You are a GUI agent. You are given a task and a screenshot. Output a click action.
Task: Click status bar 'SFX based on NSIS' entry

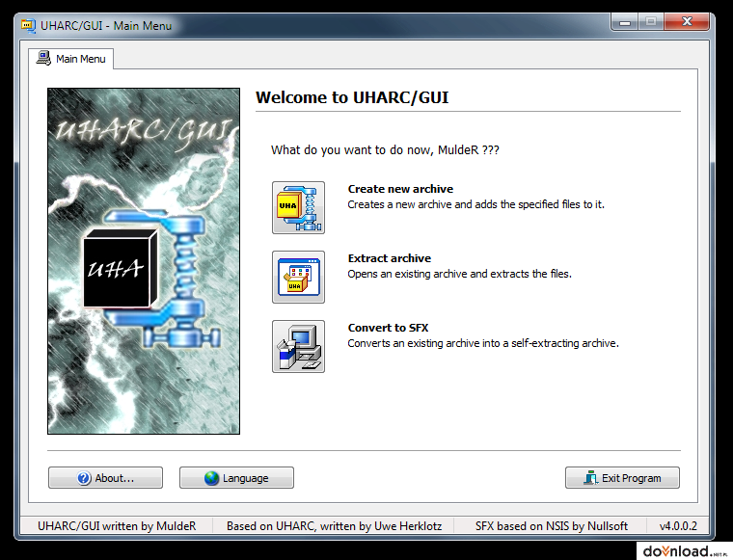551,526
